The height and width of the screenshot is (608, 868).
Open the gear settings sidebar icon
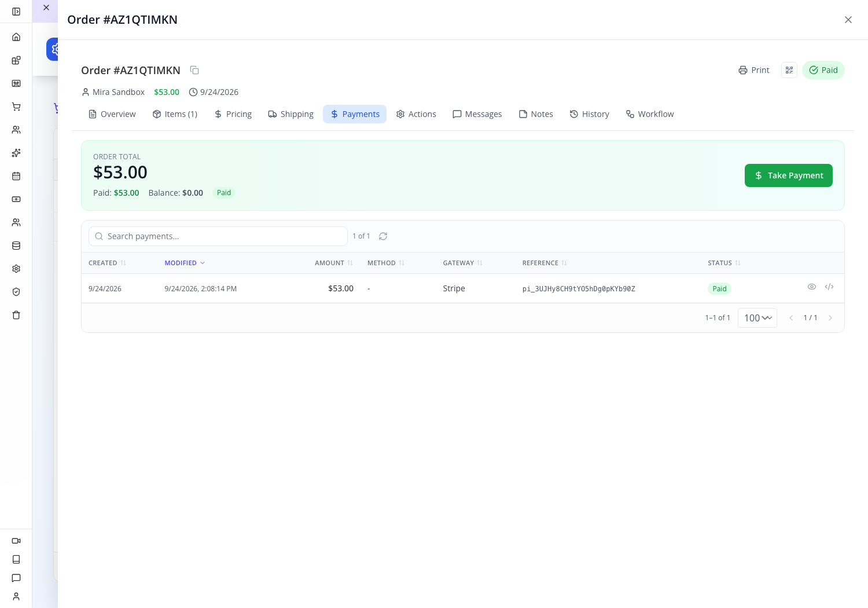[x=16, y=269]
